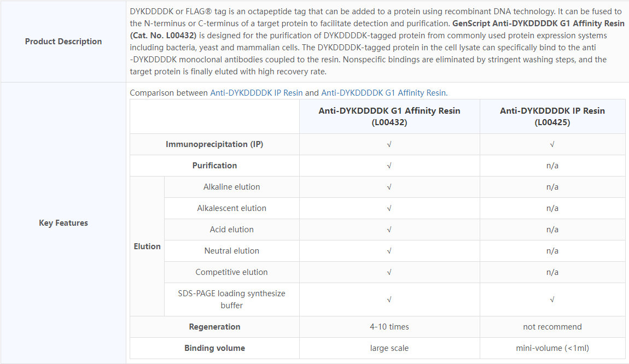Click the SDS-PAGE loading synthesize buffer cell
Viewport: 629px width, 364px height.
(232, 300)
